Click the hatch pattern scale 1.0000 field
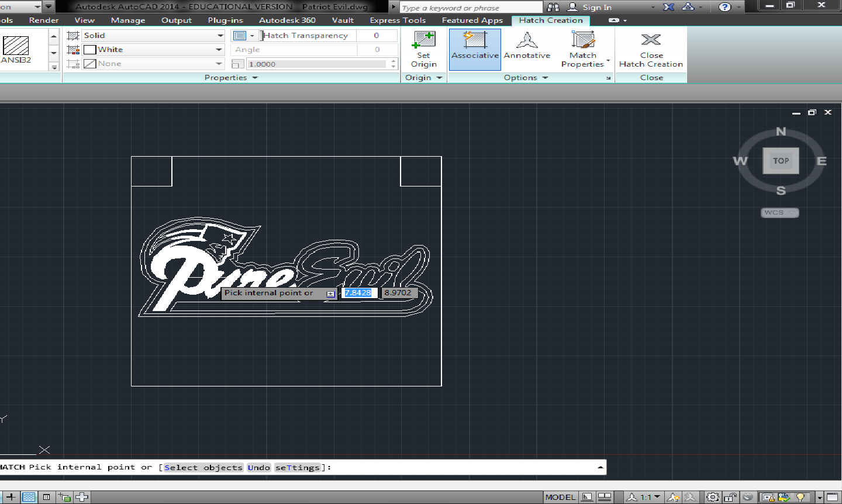Viewport: 842px width, 504px height. click(x=316, y=64)
